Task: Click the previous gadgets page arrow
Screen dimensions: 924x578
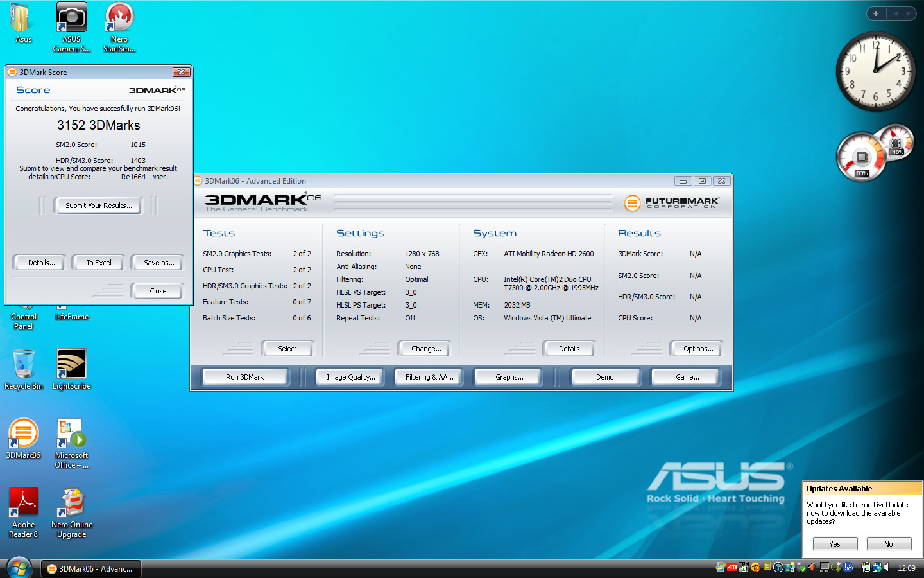Action: (x=896, y=13)
